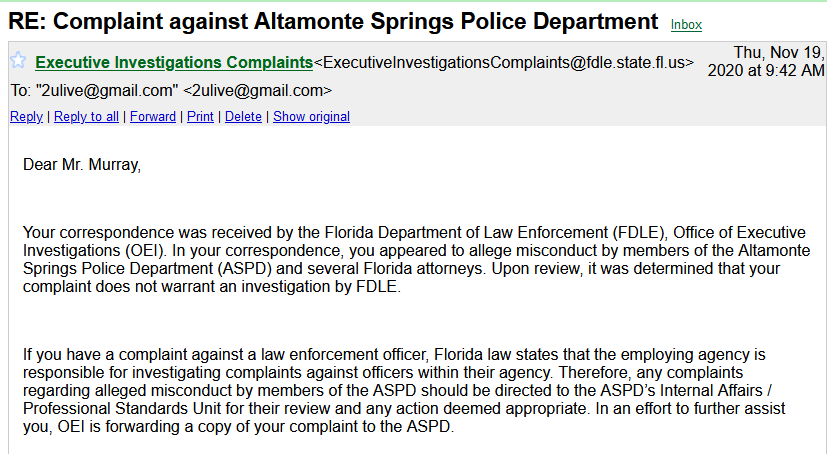Click the Reply link
This screenshot has width=827, height=454.
click(26, 117)
